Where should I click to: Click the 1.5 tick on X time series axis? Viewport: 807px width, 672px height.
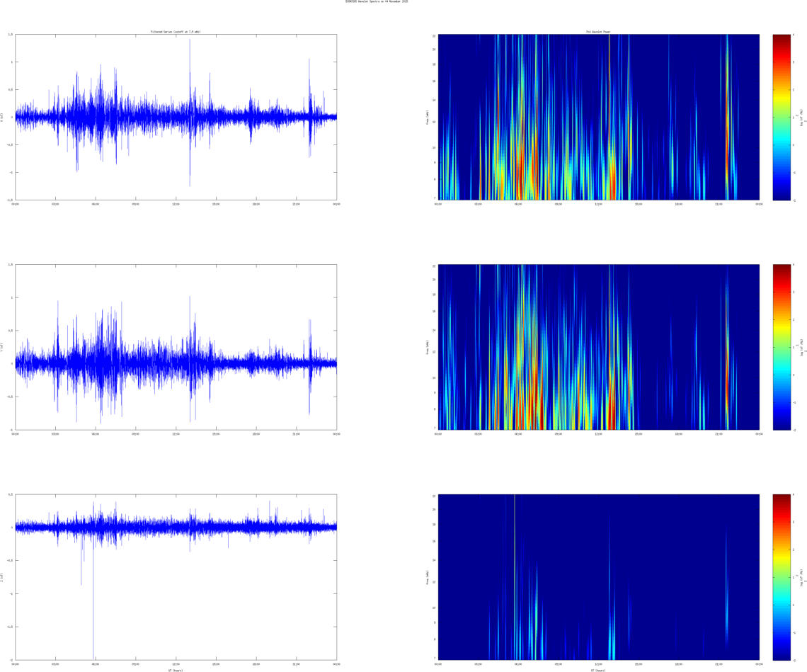11,35
